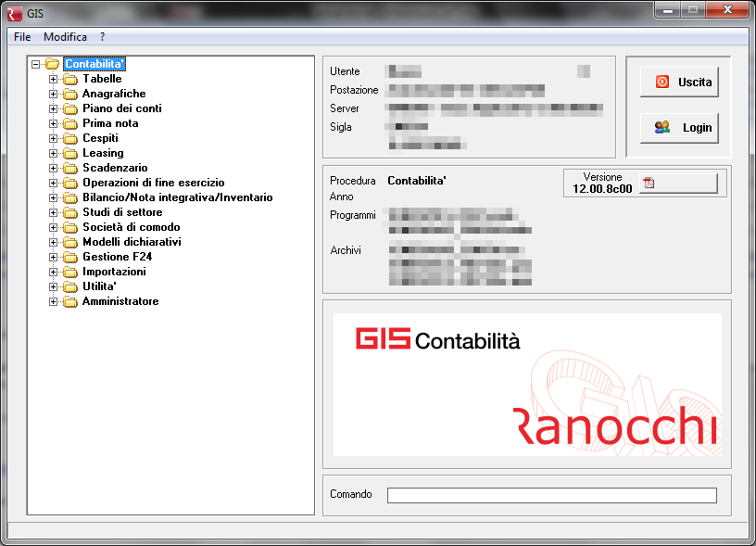This screenshot has width=756, height=546.
Task: Focus the Comando input field
Action: pyautogui.click(x=551, y=495)
